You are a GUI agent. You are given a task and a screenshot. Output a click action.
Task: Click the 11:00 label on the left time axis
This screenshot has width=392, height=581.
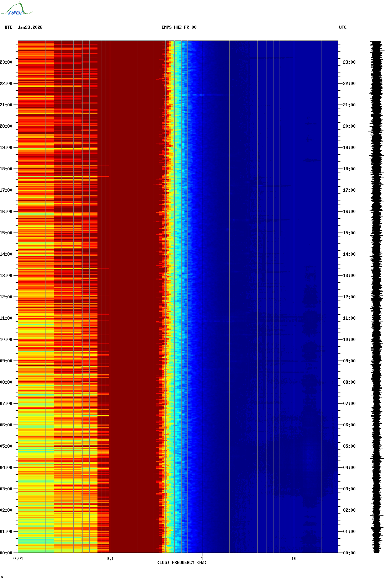6,318
